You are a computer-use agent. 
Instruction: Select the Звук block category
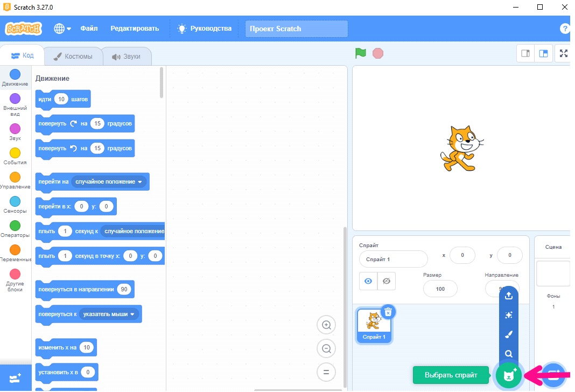(15, 132)
